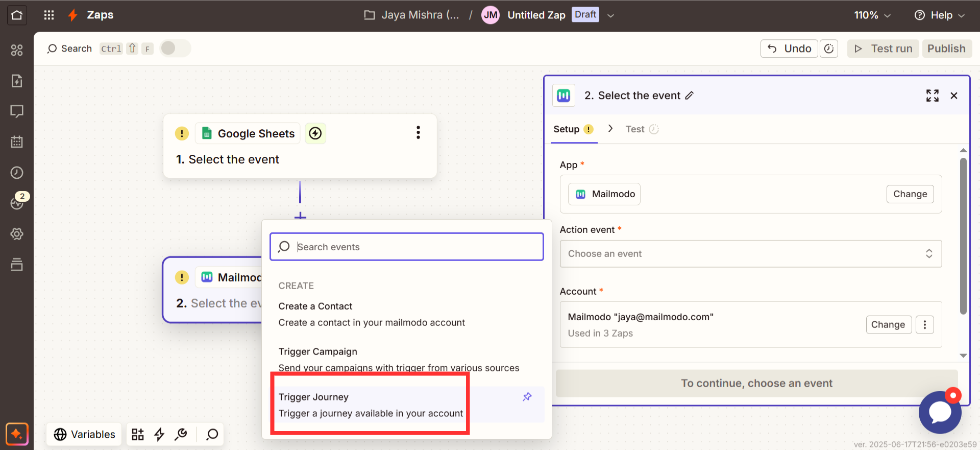Pin the Trigger Journey event
This screenshot has width=980, height=450.
[x=527, y=397]
